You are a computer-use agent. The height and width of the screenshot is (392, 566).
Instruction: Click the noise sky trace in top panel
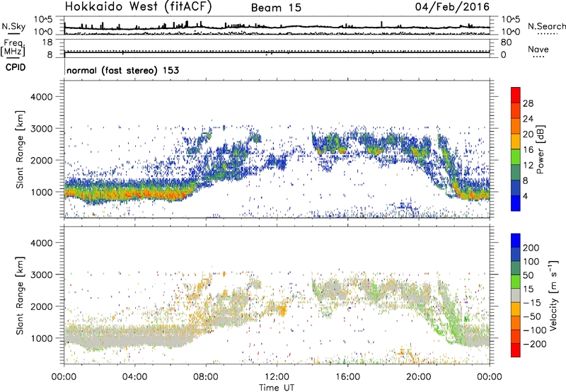[277, 26]
